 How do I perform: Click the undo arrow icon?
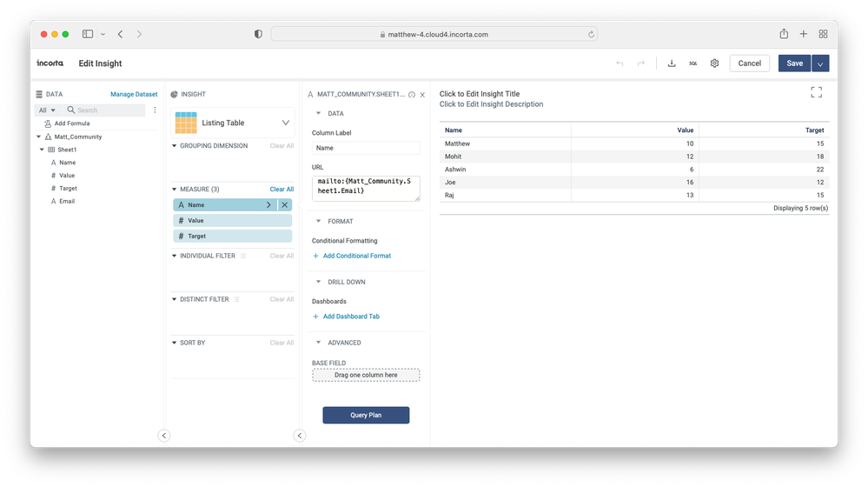[x=620, y=63]
